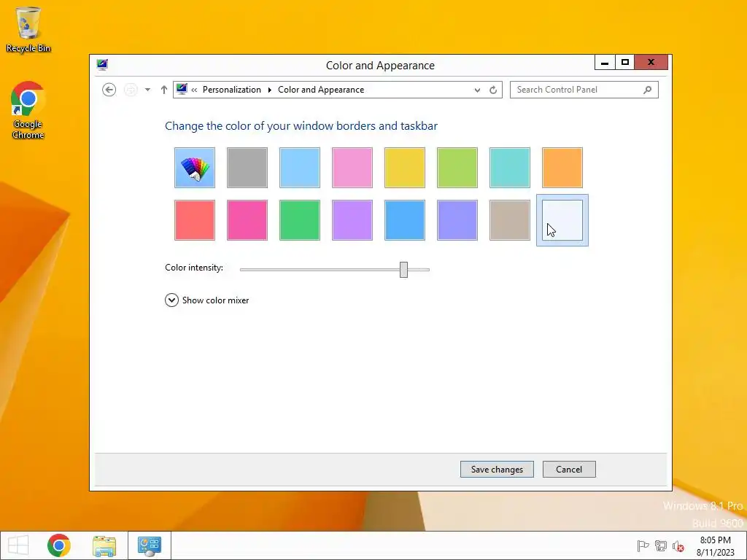Click the window's title bar system icon
Viewport: 747px width, 560px height.
pyautogui.click(x=102, y=65)
